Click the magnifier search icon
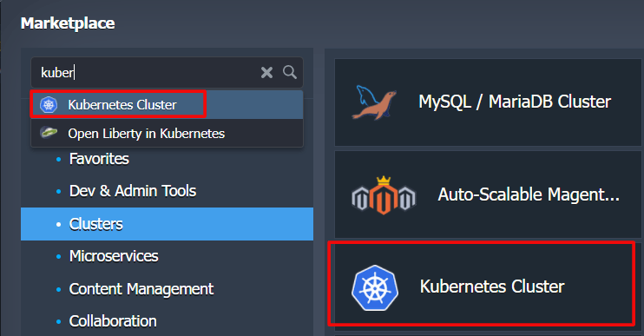644x336 pixels. coord(290,72)
